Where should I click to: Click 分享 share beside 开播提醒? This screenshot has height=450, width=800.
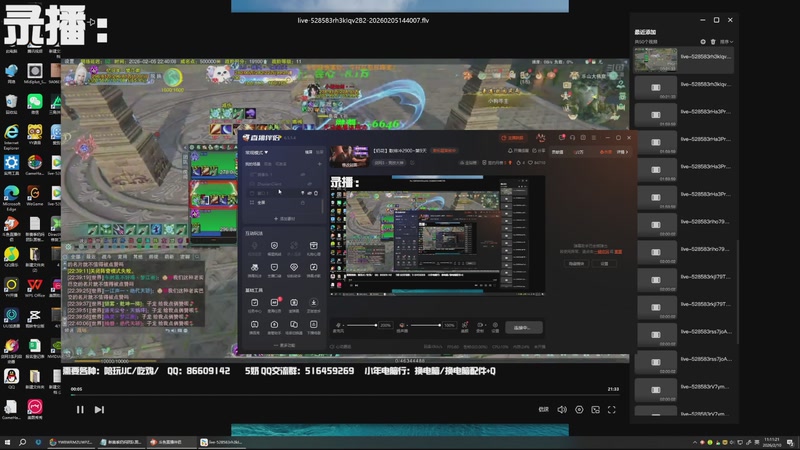(x=538, y=151)
